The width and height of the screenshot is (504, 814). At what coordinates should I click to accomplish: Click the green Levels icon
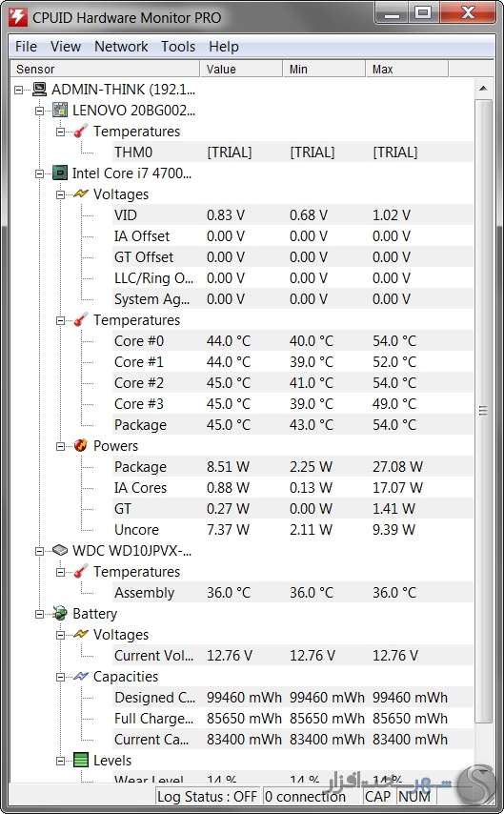click(x=80, y=760)
